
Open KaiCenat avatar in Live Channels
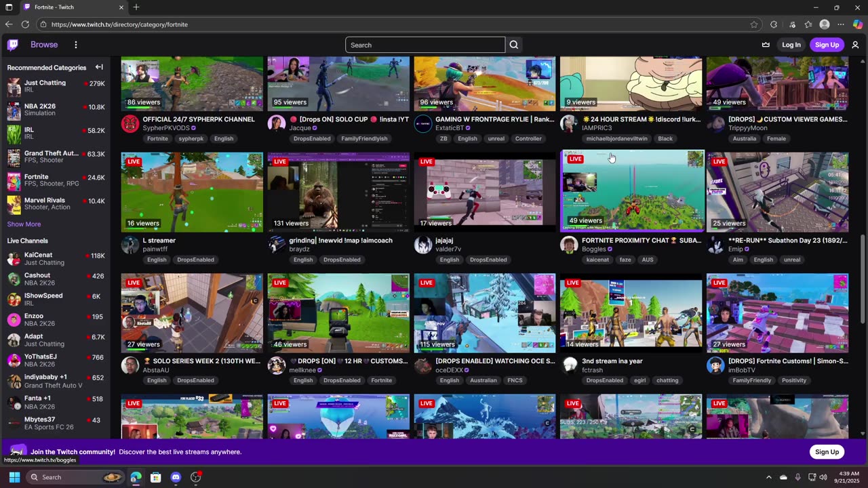click(x=14, y=258)
